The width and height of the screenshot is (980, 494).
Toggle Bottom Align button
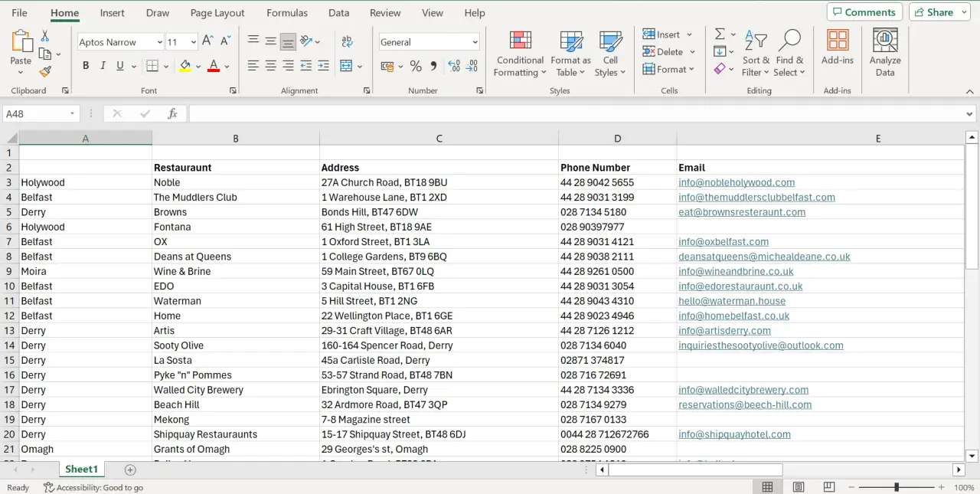click(x=288, y=41)
